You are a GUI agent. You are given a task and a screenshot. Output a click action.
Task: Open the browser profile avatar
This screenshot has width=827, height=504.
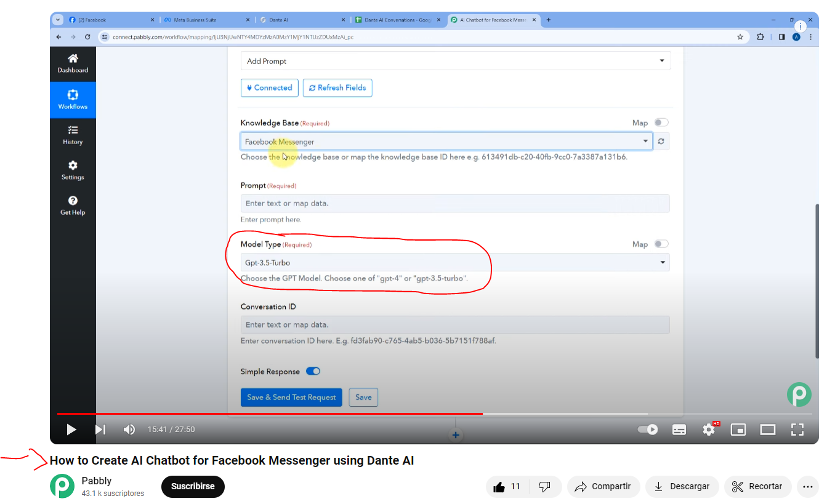point(796,37)
